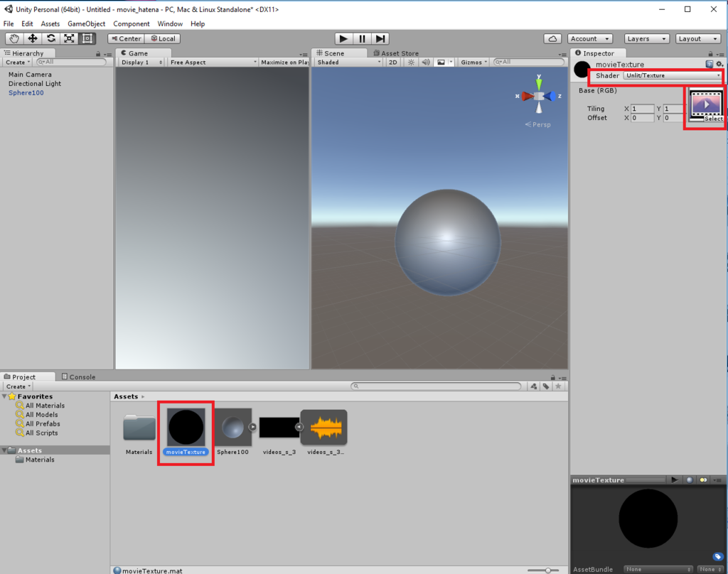Open asset labels tag icon in preview
728x574 pixels.
717,556
